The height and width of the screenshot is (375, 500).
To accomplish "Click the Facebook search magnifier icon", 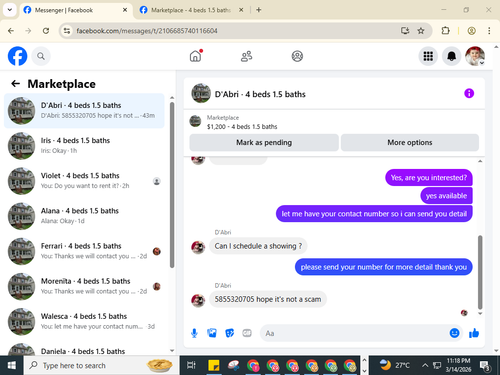I will click(41, 56).
